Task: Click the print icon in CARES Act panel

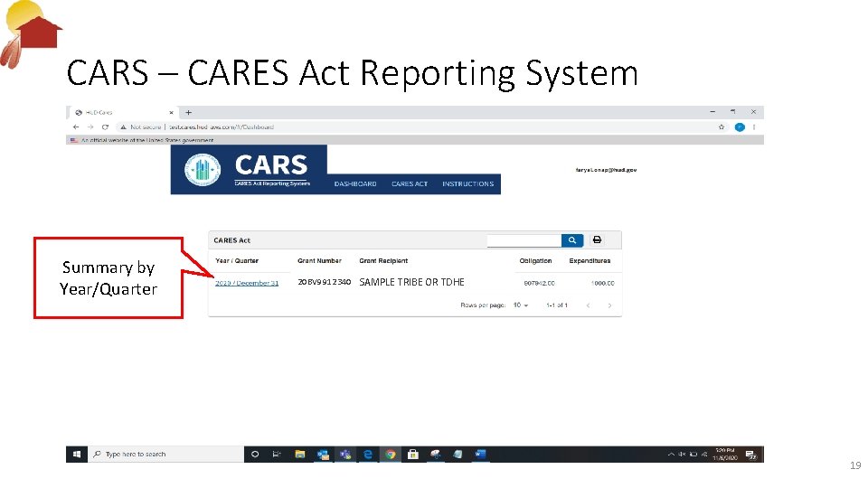Action: tap(597, 239)
